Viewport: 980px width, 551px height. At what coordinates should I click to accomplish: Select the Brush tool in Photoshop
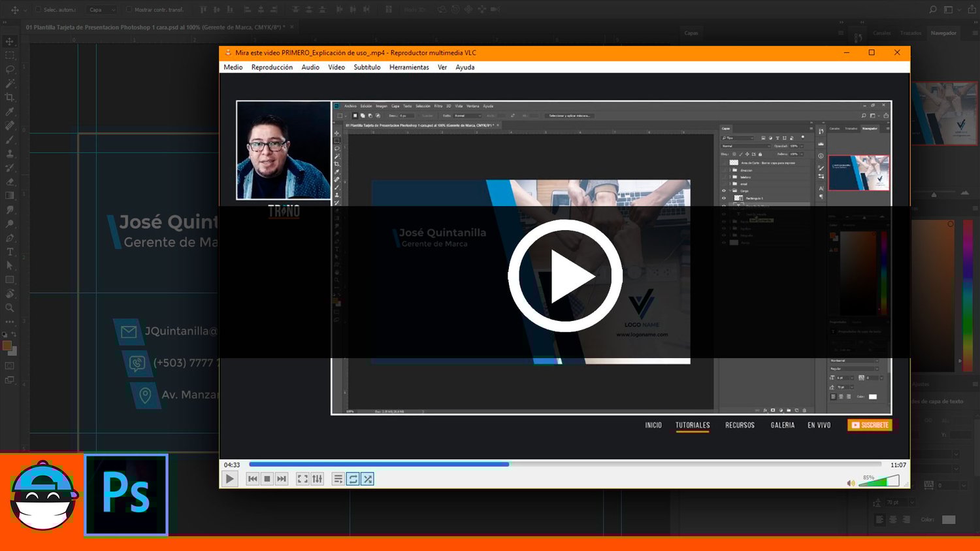(x=10, y=140)
